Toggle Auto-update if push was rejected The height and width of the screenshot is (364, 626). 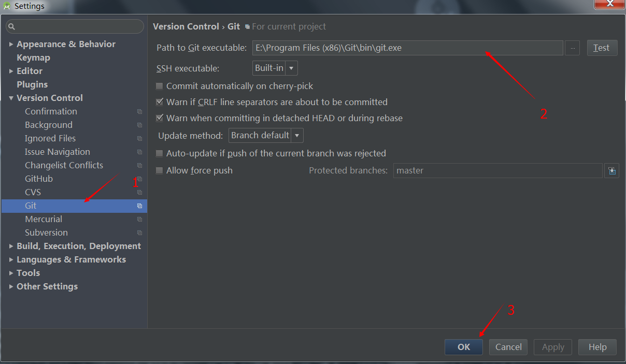160,154
